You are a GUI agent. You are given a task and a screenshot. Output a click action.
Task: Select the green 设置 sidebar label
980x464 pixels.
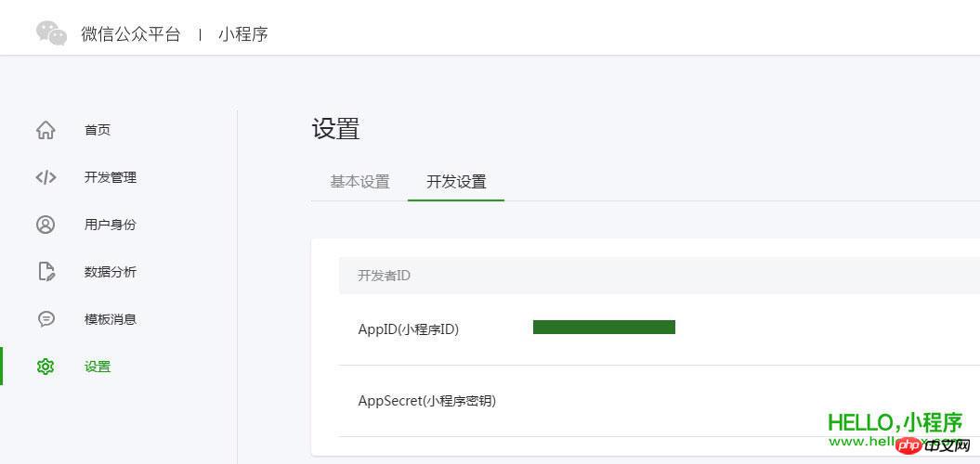98,367
